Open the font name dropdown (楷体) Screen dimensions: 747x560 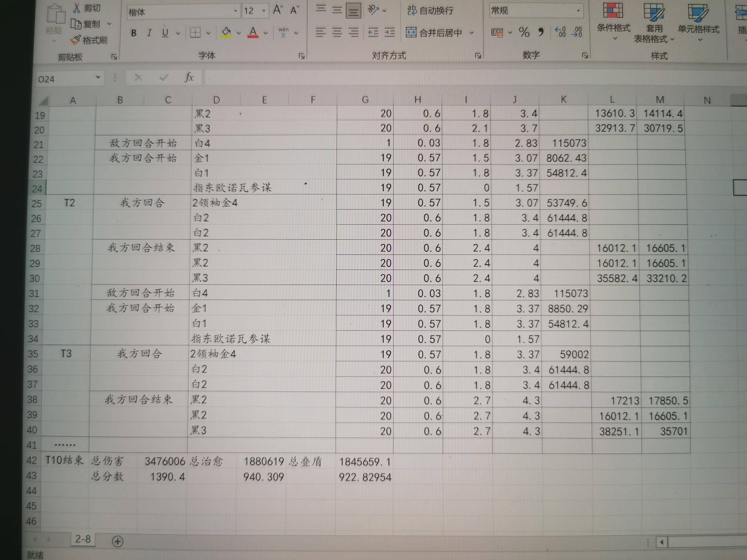coord(235,11)
